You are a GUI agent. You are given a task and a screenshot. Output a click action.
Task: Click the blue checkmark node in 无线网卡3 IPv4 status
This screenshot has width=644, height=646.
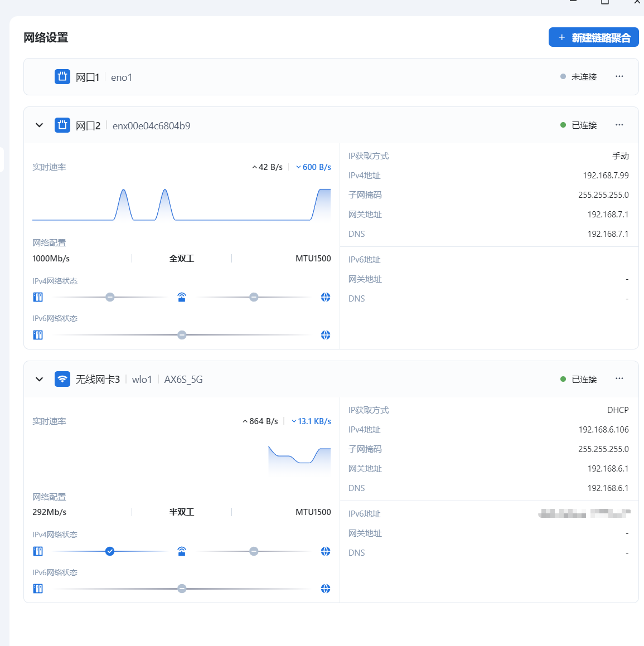[110, 551]
